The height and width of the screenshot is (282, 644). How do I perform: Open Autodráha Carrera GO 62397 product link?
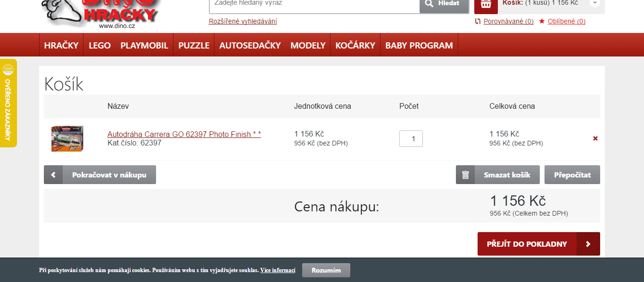[x=184, y=134]
